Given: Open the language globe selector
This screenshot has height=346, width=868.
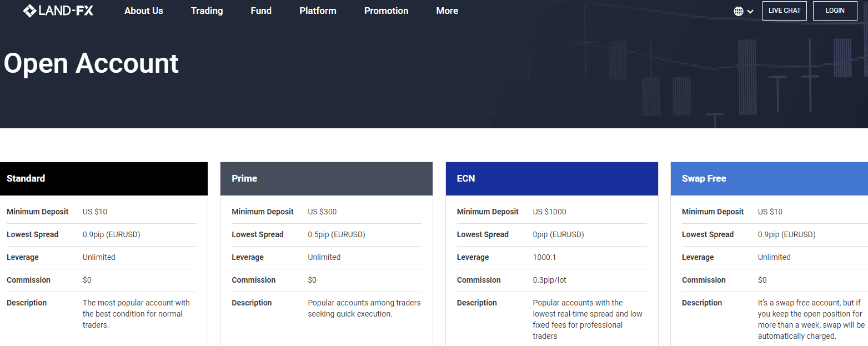Looking at the screenshot, I should pyautogui.click(x=739, y=11).
